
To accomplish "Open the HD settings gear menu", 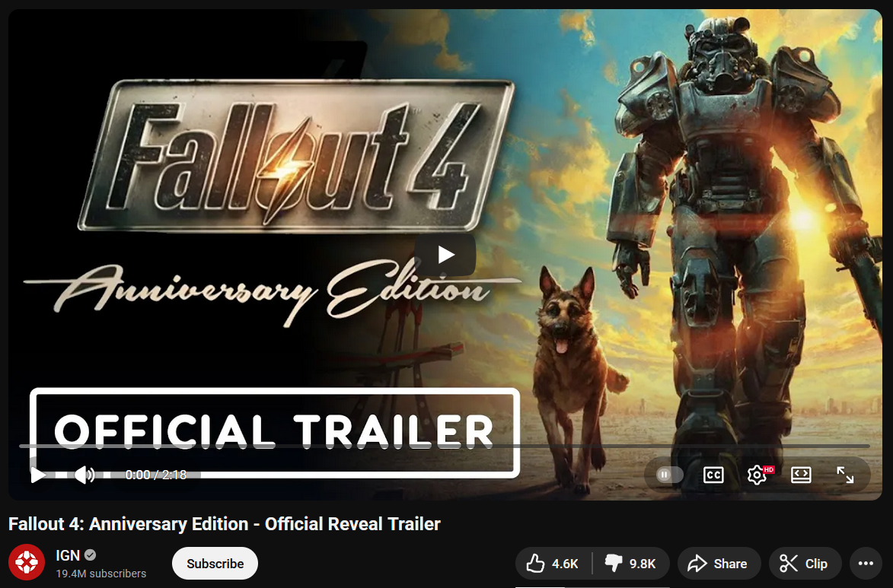I will pyautogui.click(x=759, y=474).
